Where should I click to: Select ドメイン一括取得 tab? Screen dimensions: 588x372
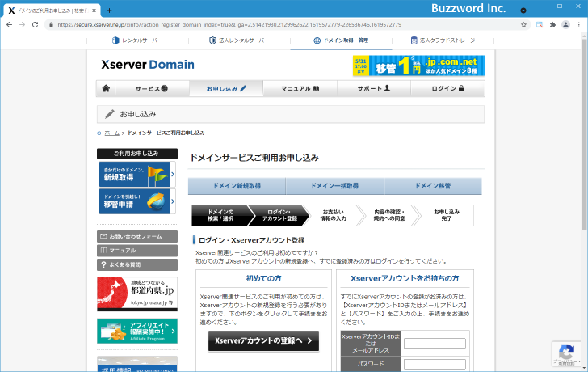pyautogui.click(x=335, y=186)
